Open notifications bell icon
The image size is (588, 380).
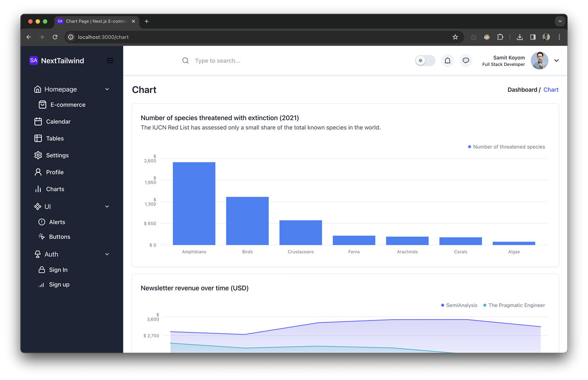448,61
